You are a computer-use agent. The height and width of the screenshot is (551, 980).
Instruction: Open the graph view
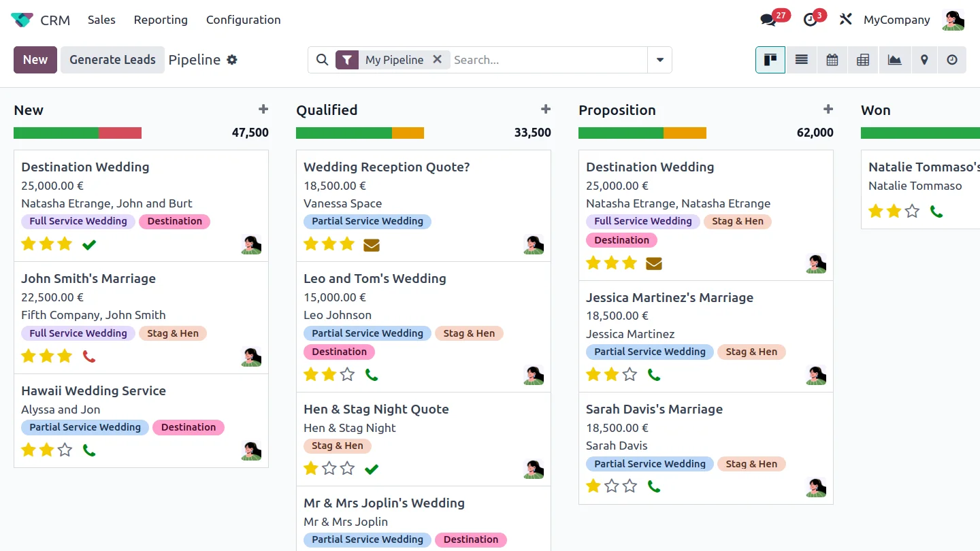(894, 60)
